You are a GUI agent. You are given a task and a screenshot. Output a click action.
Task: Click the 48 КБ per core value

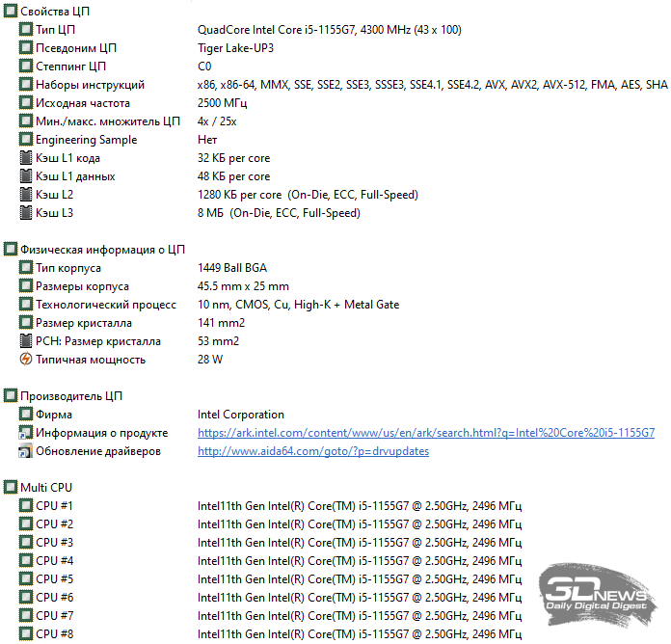point(233,176)
